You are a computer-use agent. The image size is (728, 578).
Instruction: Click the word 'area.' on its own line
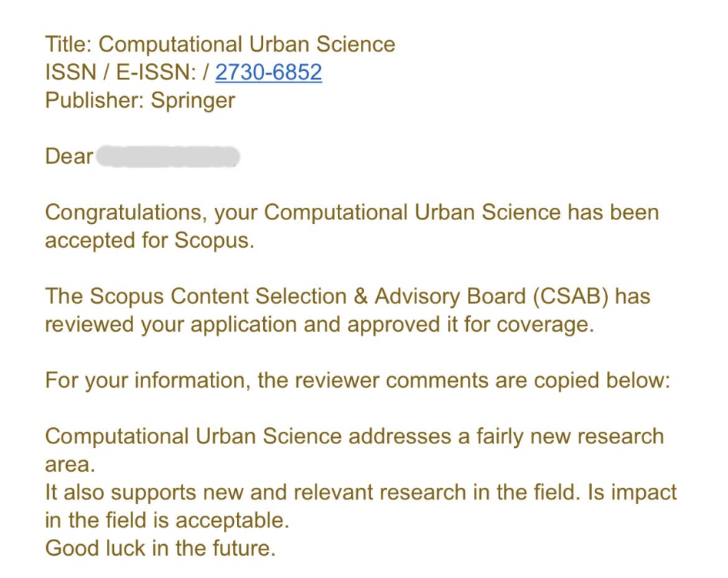[70, 465]
